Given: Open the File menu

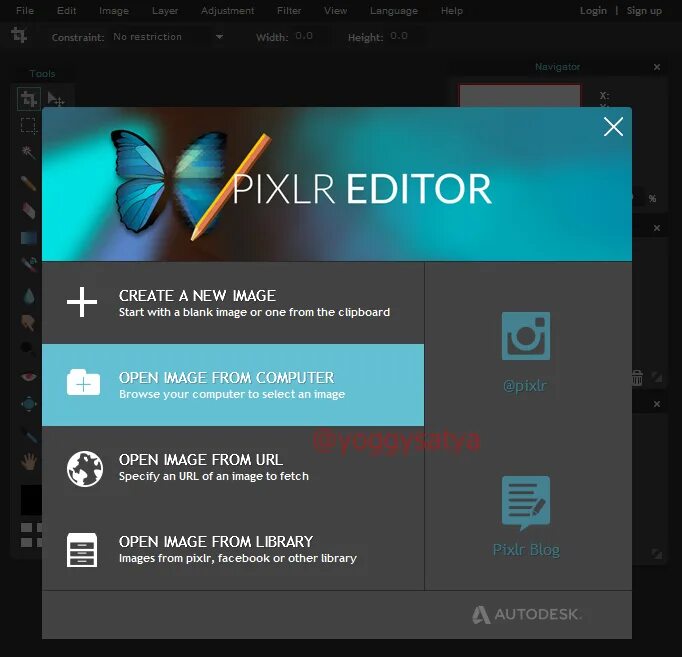Looking at the screenshot, I should pyautogui.click(x=25, y=10).
